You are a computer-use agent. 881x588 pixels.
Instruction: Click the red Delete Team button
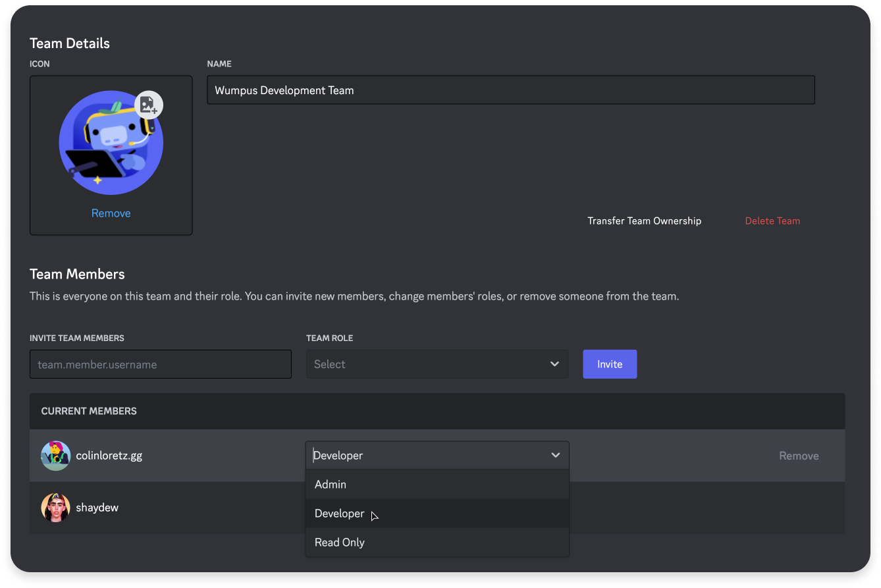pyautogui.click(x=772, y=221)
